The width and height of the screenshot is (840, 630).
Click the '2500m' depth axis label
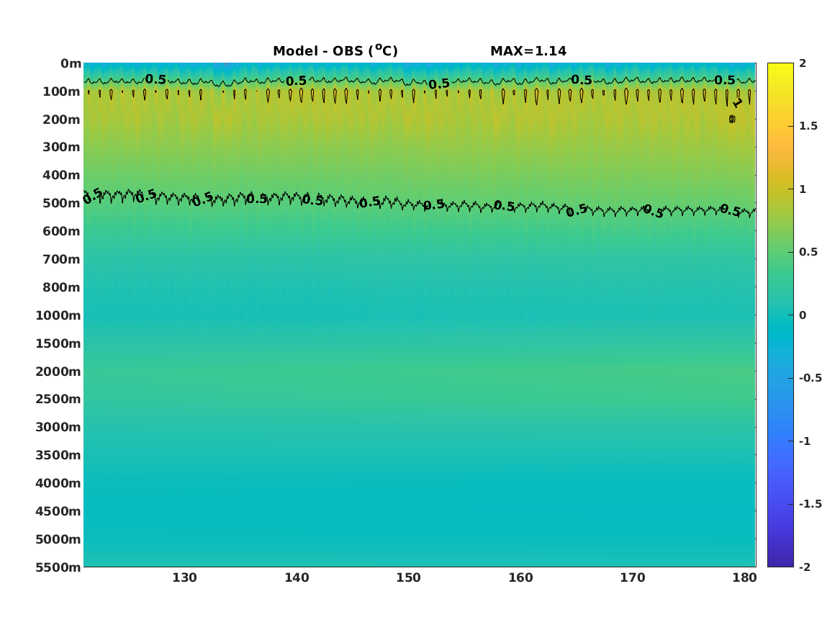[58, 399]
